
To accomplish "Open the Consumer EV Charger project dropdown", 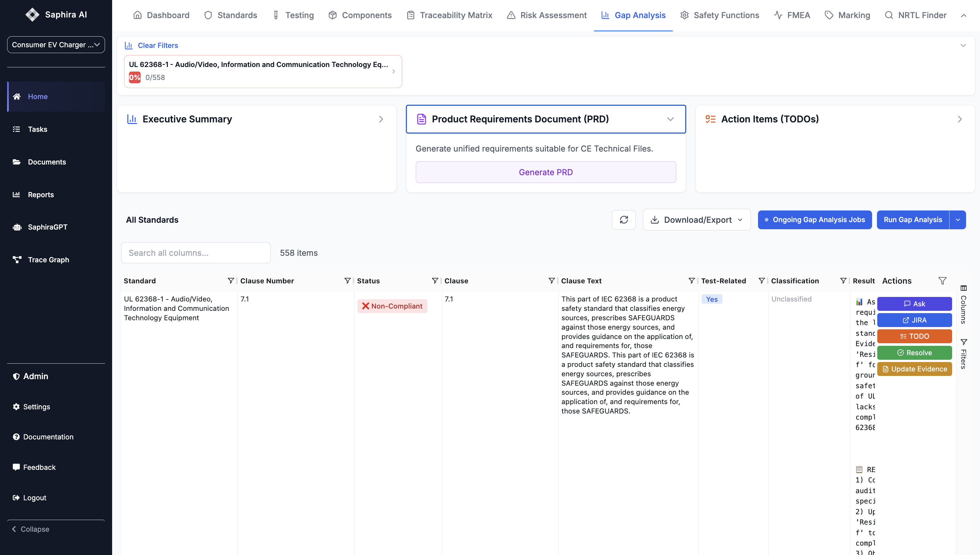I will pyautogui.click(x=56, y=45).
